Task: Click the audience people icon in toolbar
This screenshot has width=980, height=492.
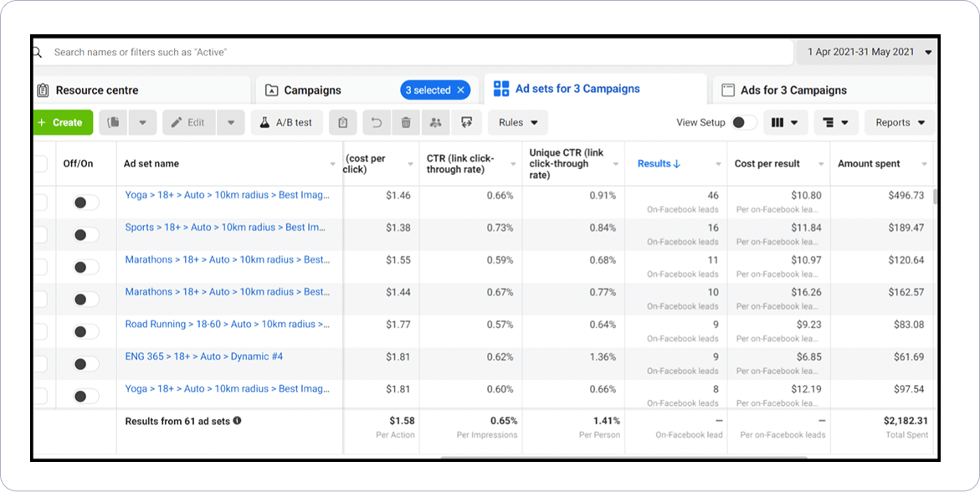Action: coord(435,122)
